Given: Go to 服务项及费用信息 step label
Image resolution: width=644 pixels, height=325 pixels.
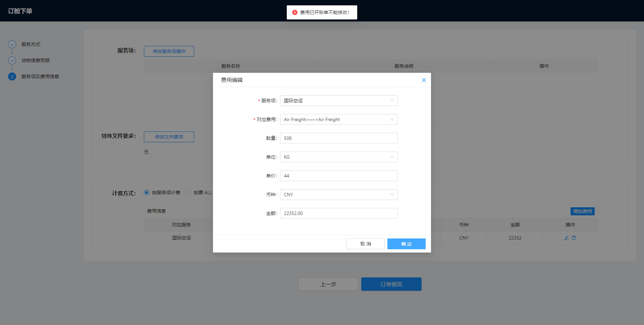Looking at the screenshot, I should [40, 76].
